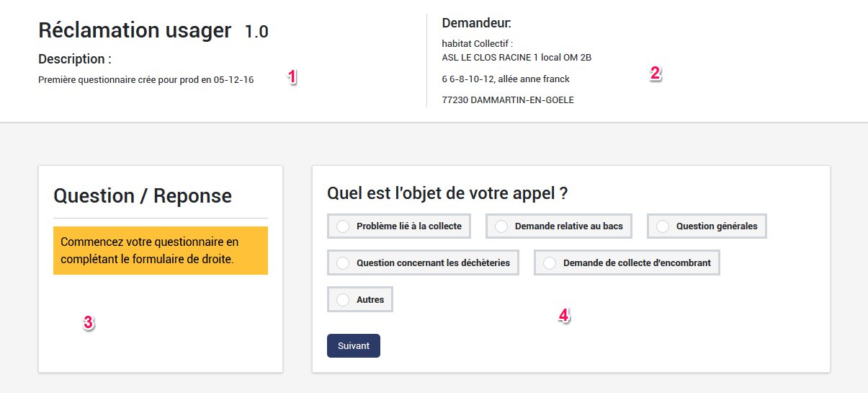This screenshot has height=393, width=868.
Task: Choose 'Demande relative au bacs' radio button
Action: pos(501,226)
